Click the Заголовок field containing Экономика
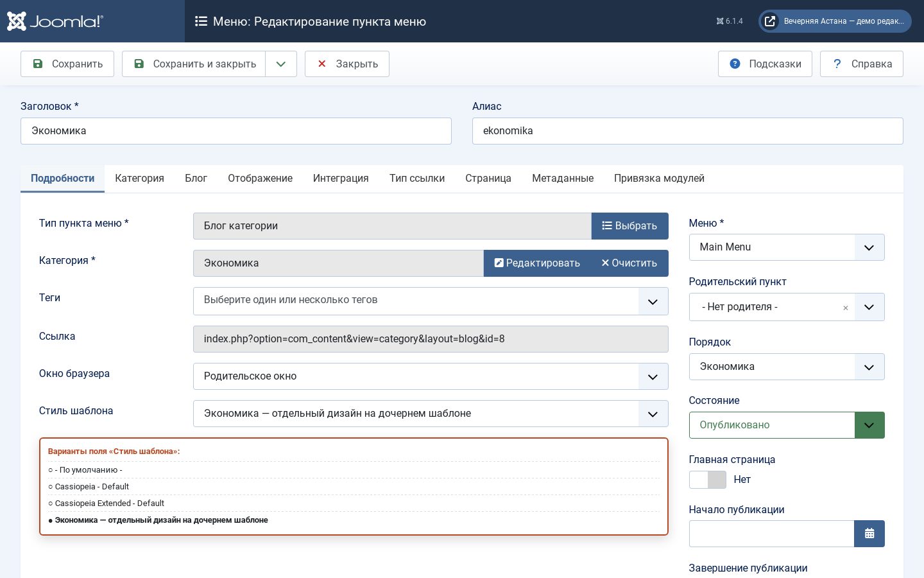This screenshot has height=578, width=924. click(236, 131)
